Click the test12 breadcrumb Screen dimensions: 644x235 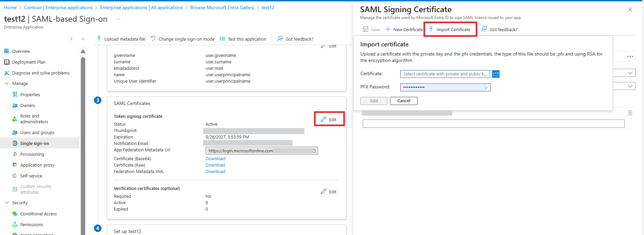point(268,7)
